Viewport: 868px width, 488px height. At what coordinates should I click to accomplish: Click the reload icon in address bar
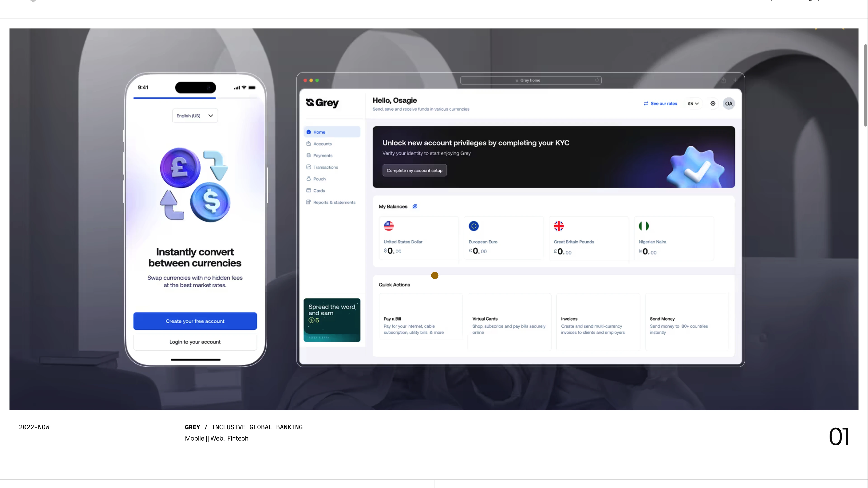[597, 80]
